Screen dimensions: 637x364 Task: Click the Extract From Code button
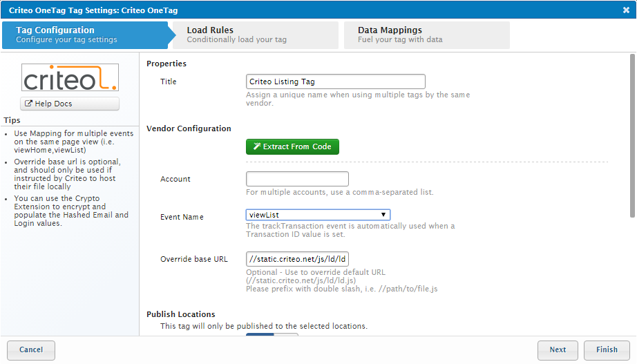[292, 146]
